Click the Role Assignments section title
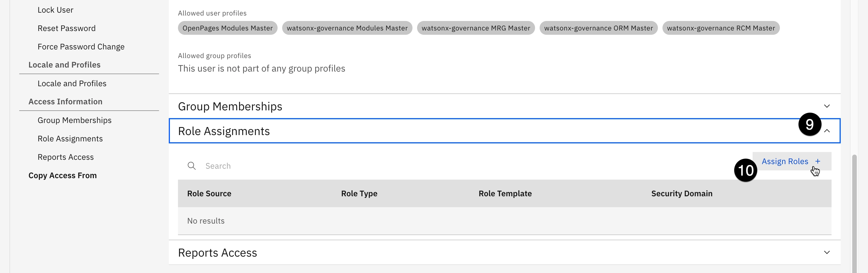The height and width of the screenshot is (273, 868). 224,131
